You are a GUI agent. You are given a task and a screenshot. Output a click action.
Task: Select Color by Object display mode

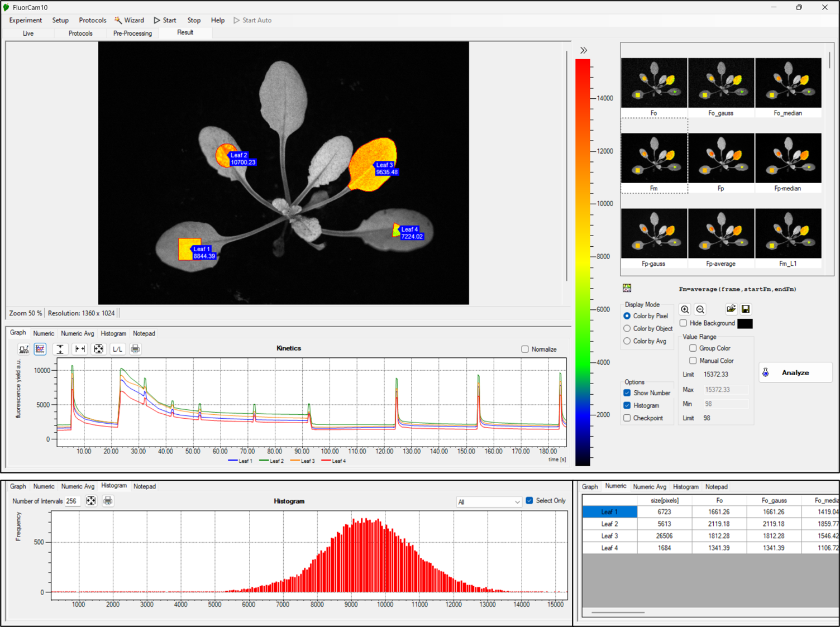[x=627, y=328]
